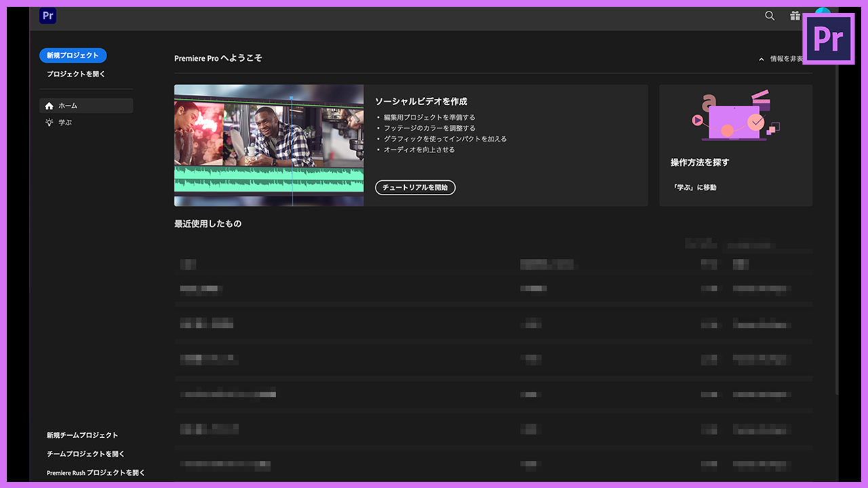This screenshot has width=868, height=488.
Task: Click the house icon beside ホーム
Action: point(49,106)
